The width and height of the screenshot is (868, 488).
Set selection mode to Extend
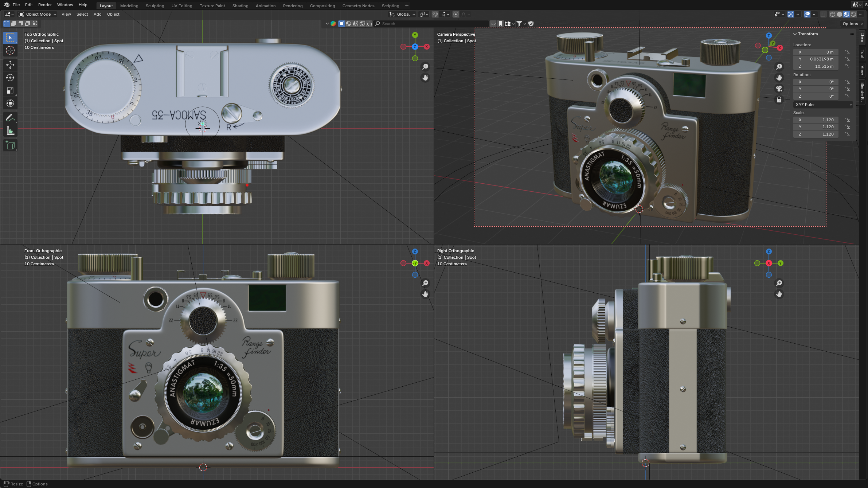[x=13, y=24]
